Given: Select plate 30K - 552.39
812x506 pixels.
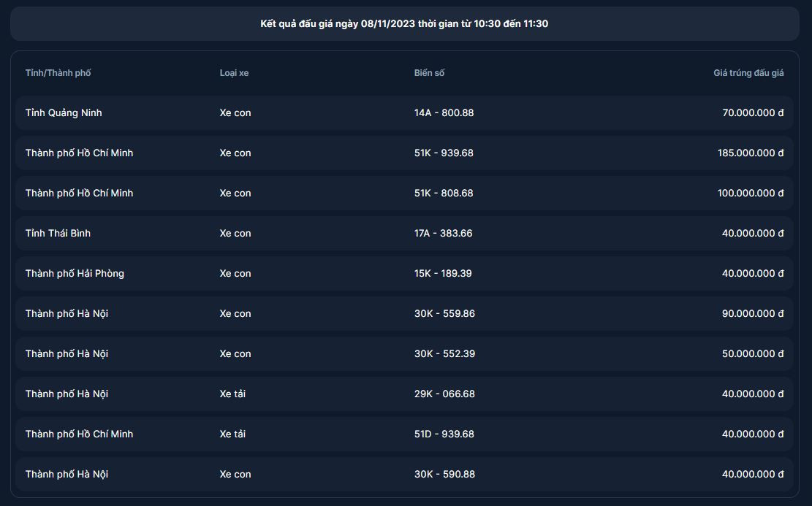Looking at the screenshot, I should click(444, 354).
